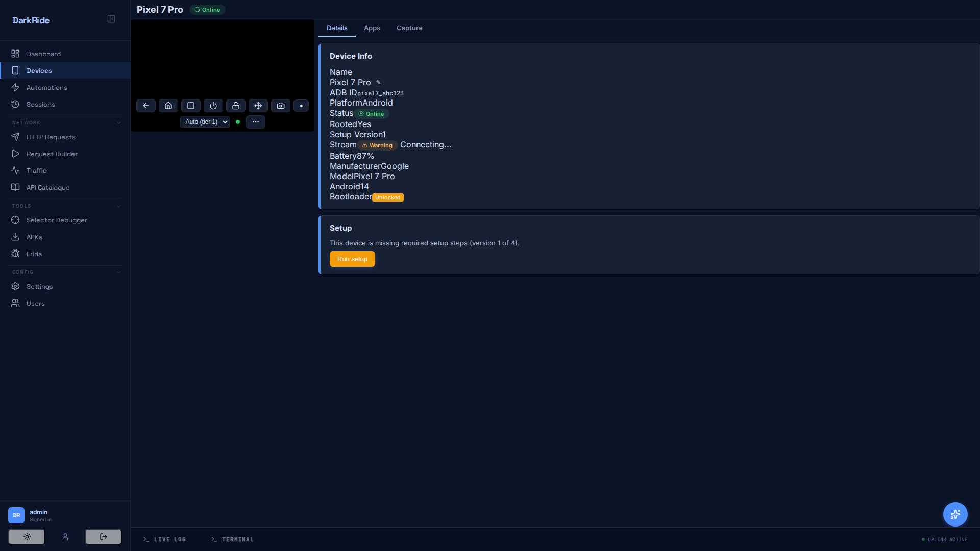Unlock the device screen
This screenshot has width=980, height=551.
(x=236, y=106)
